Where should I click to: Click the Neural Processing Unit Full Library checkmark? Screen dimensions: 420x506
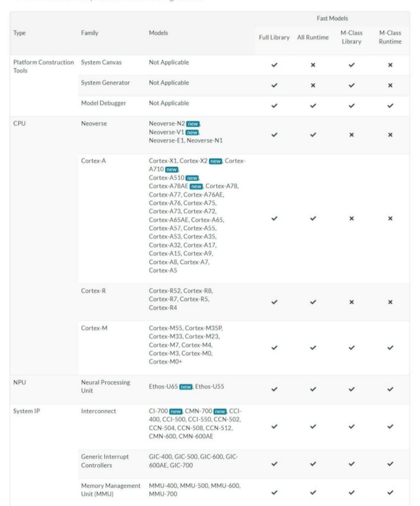pos(275,389)
